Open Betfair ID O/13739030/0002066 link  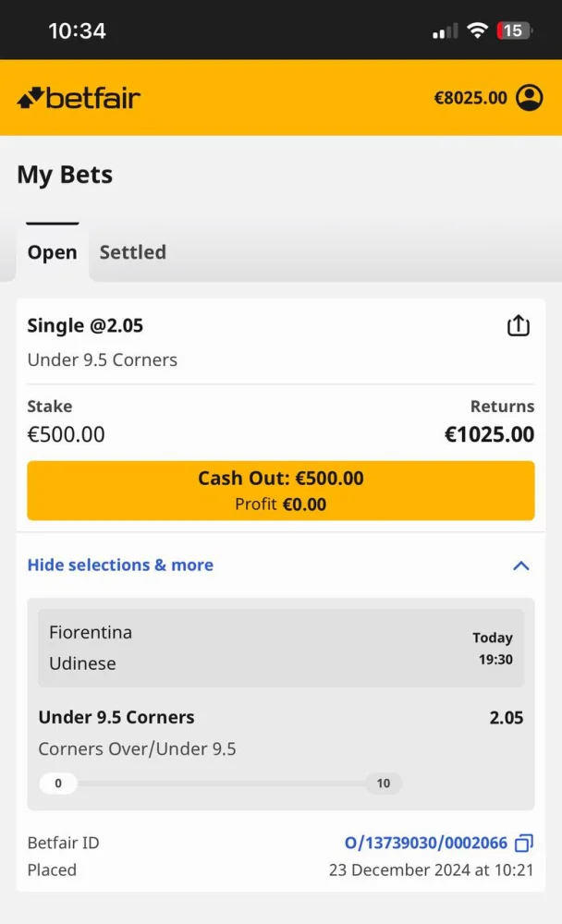(x=425, y=843)
